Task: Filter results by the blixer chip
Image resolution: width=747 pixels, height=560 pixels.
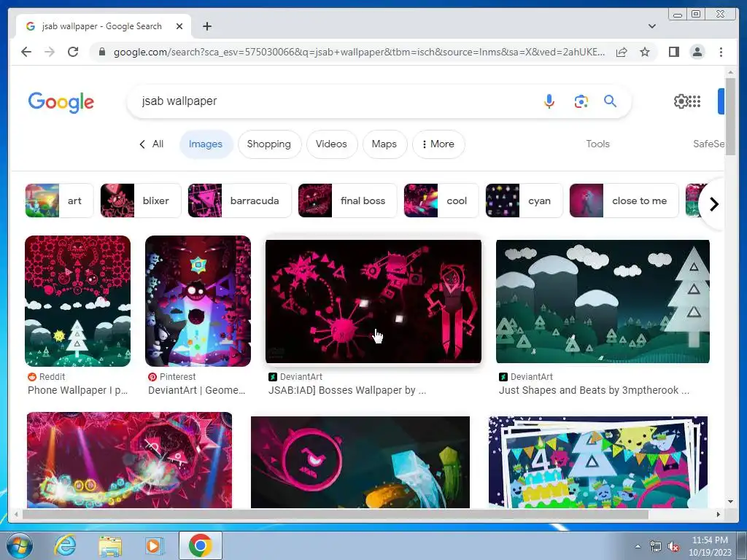Action: point(141,201)
